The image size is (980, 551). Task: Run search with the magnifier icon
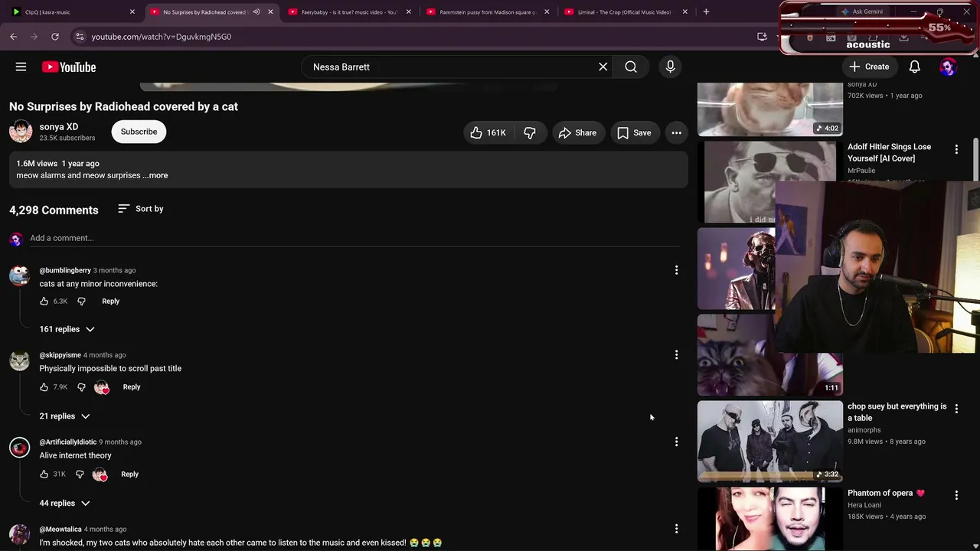click(x=631, y=67)
